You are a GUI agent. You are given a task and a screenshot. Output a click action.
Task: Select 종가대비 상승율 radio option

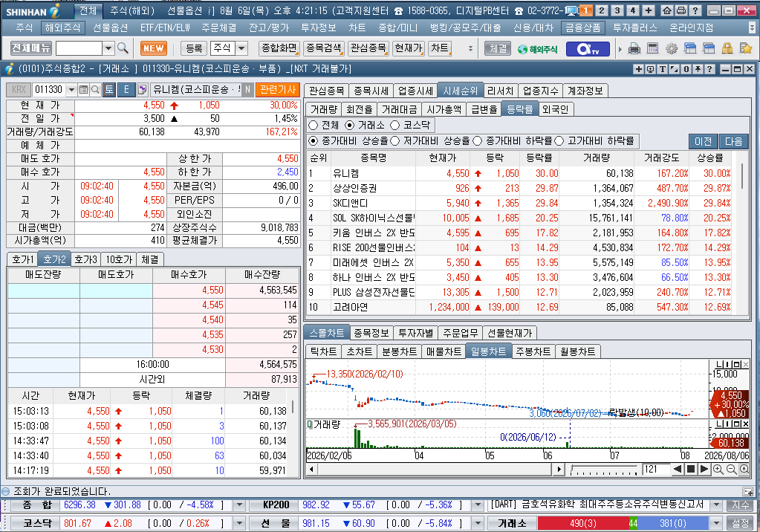pos(313,140)
